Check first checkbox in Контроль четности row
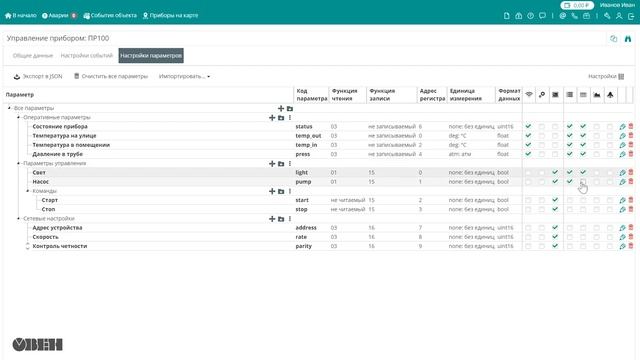Screen dimensions: 640x360 tap(528, 246)
